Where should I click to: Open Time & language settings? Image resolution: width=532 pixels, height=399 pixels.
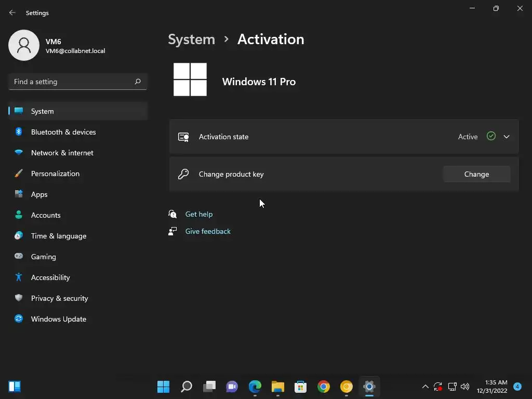click(78, 236)
